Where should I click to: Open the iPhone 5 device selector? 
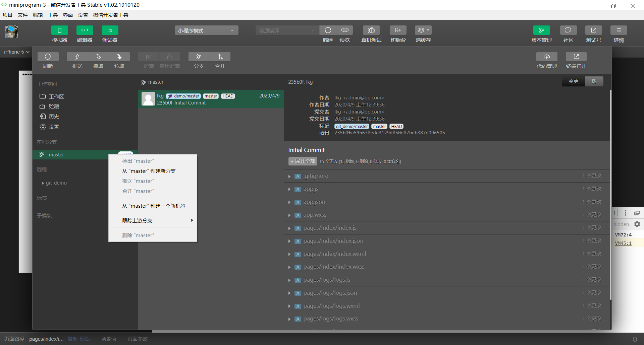click(17, 52)
